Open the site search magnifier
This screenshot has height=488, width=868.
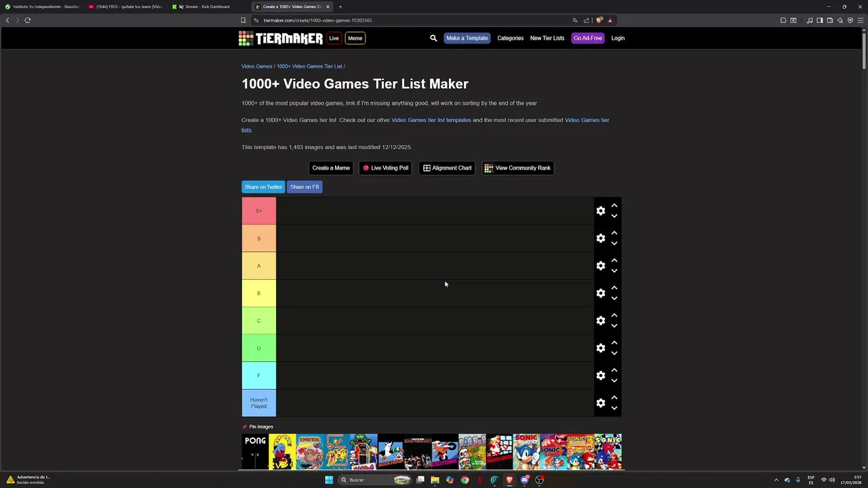pyautogui.click(x=433, y=38)
